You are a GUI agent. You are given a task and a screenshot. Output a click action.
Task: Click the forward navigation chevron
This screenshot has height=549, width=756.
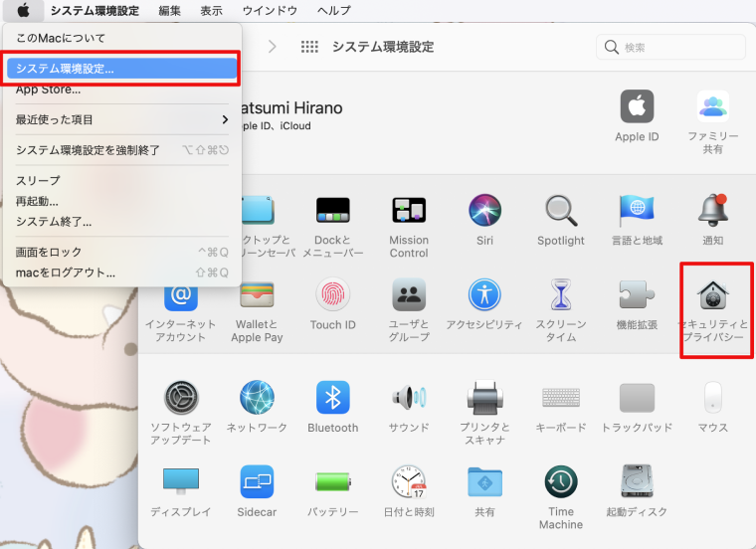(273, 47)
